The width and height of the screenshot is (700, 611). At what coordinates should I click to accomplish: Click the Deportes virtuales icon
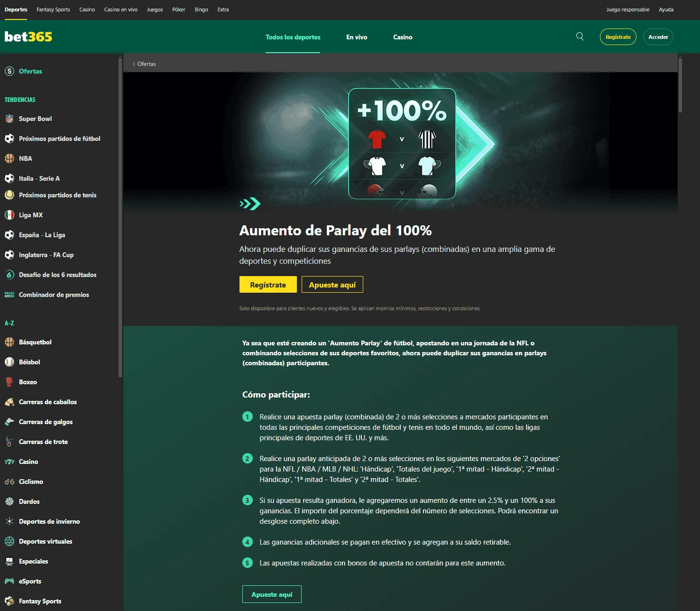pyautogui.click(x=9, y=541)
